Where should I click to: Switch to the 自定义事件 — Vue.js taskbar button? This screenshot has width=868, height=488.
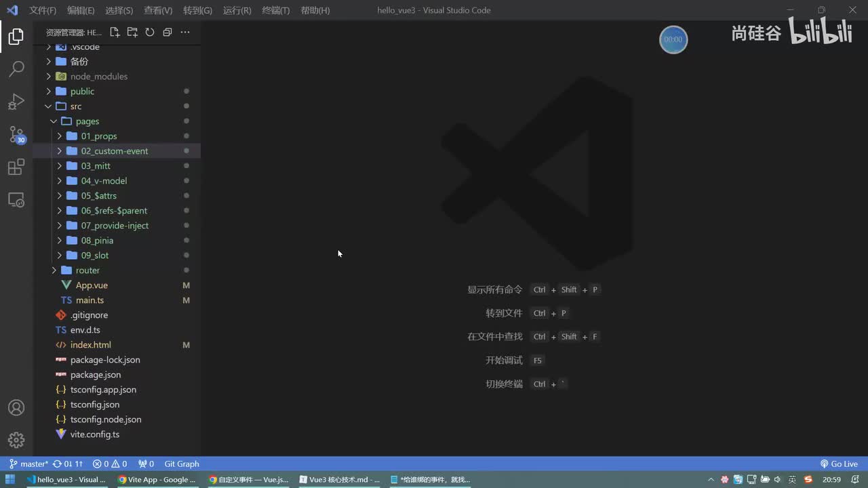point(248,480)
